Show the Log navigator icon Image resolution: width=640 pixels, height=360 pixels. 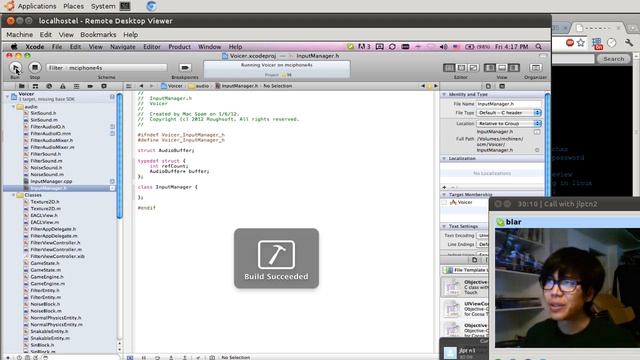104,86
